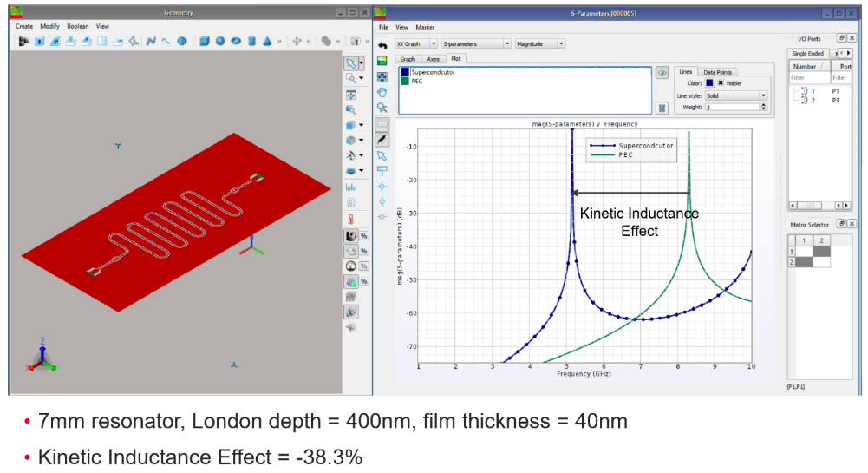Image resolution: width=868 pixels, height=473 pixels.
Task: Click the zoom magnifier tool beside graph
Action: (382, 108)
